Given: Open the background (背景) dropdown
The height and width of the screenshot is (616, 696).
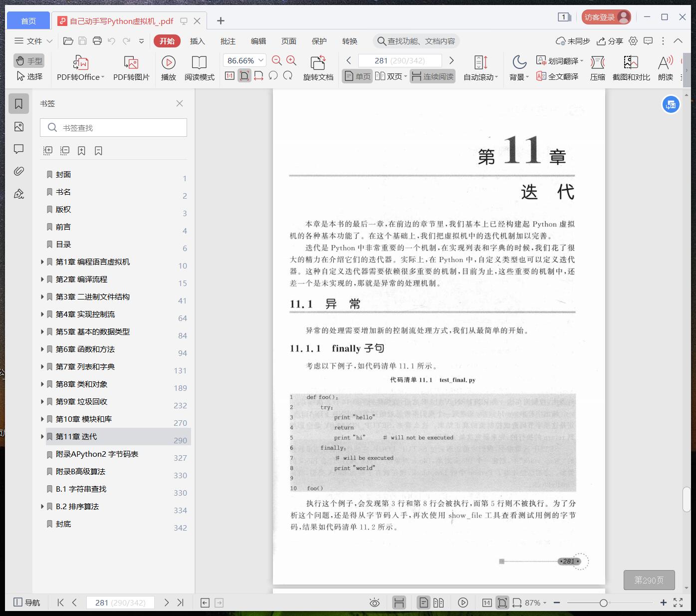Looking at the screenshot, I should pos(519,68).
